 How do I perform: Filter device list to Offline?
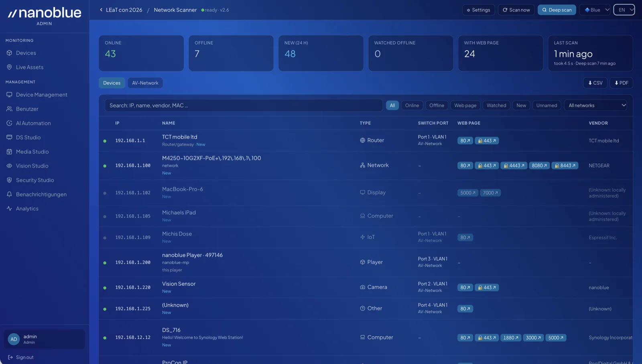tap(437, 106)
